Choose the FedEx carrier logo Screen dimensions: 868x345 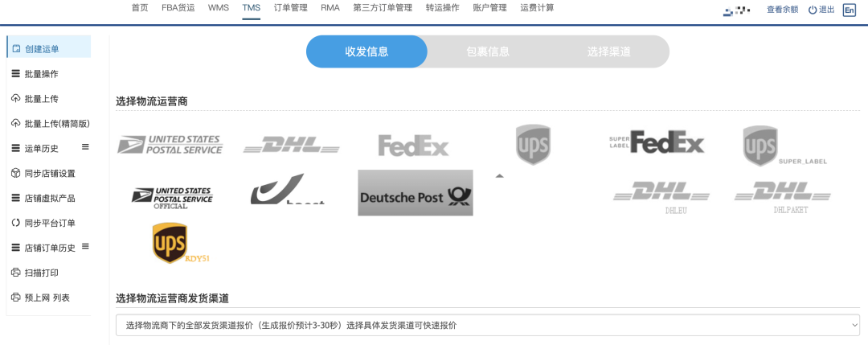click(414, 145)
